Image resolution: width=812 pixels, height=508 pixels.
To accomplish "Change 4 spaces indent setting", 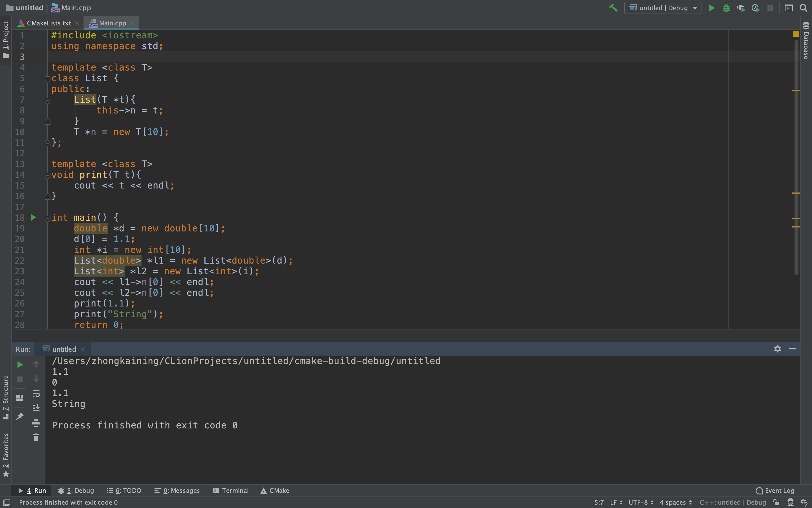I will [676, 502].
